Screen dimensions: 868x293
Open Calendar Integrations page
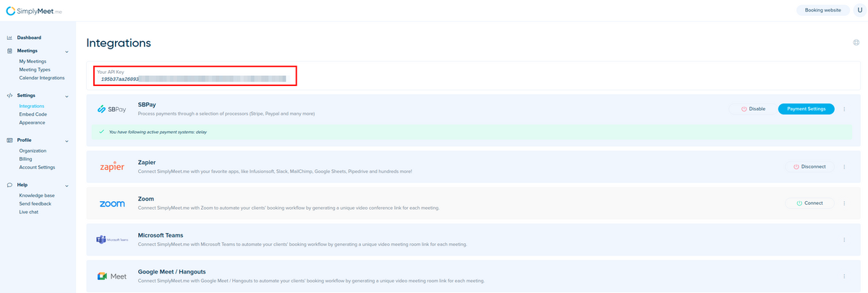(x=42, y=77)
